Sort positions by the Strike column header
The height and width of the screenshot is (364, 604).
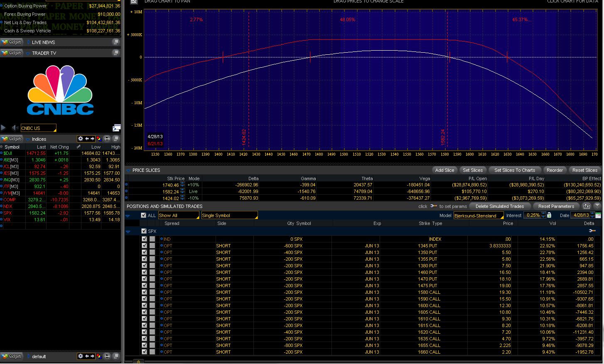pos(424,223)
